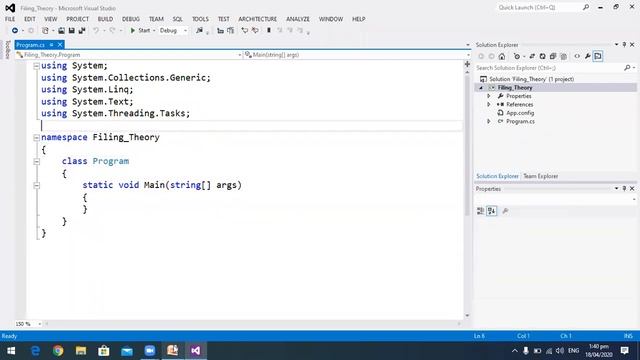Select Categorized view in Properties panel
640x360 pixels.
point(480,211)
